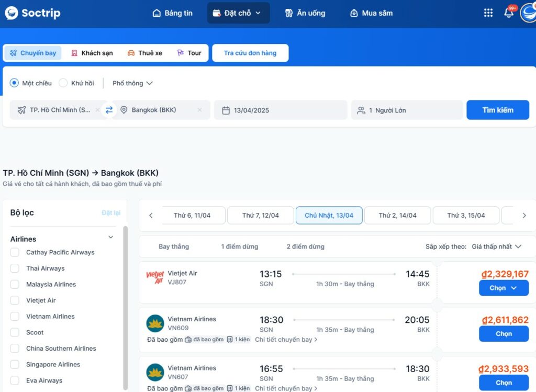Screen dimensions: 536x392
Task: Select the Thứ 3, 15/04 date tab
Action: [x=466, y=216]
